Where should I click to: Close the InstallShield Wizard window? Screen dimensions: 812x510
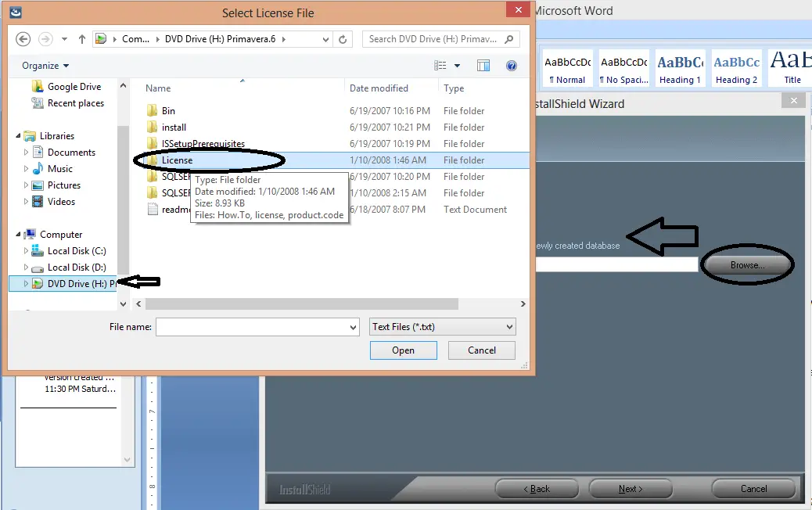pyautogui.click(x=794, y=100)
